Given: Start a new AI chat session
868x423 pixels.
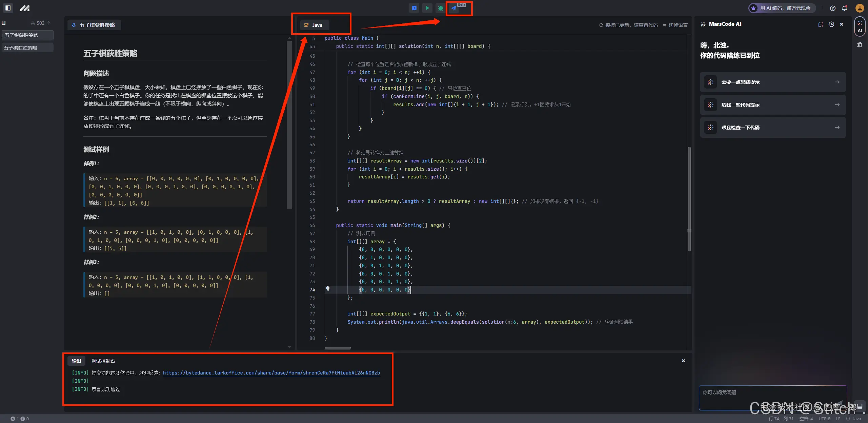Looking at the screenshot, I should point(821,24).
